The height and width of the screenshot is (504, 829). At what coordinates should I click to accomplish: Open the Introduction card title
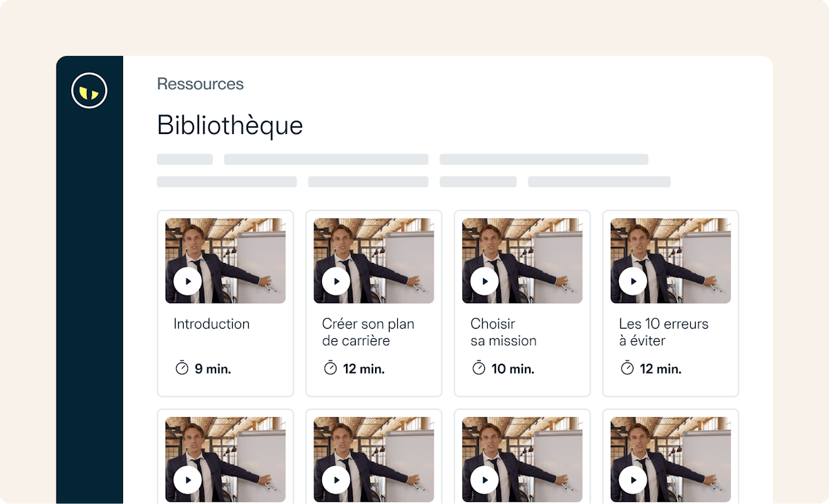(x=211, y=324)
